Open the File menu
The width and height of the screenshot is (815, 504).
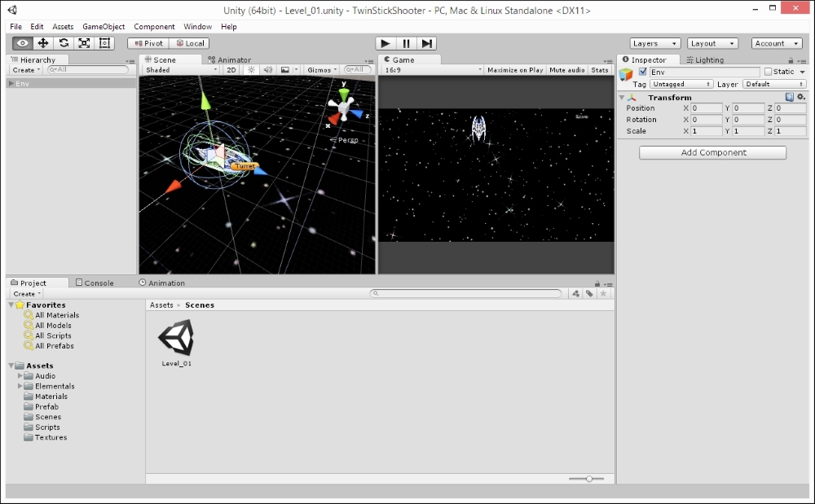pyautogui.click(x=16, y=27)
